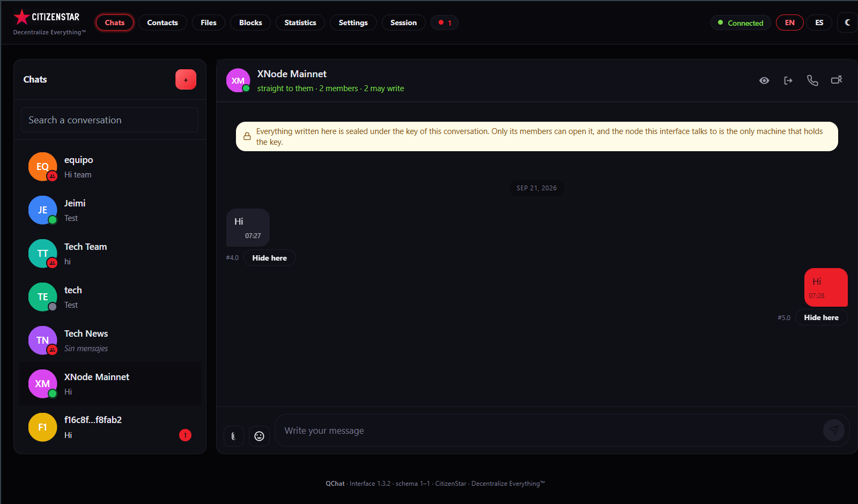The width and height of the screenshot is (858, 504).
Task: Open the Statistics tab
Action: 300,23
